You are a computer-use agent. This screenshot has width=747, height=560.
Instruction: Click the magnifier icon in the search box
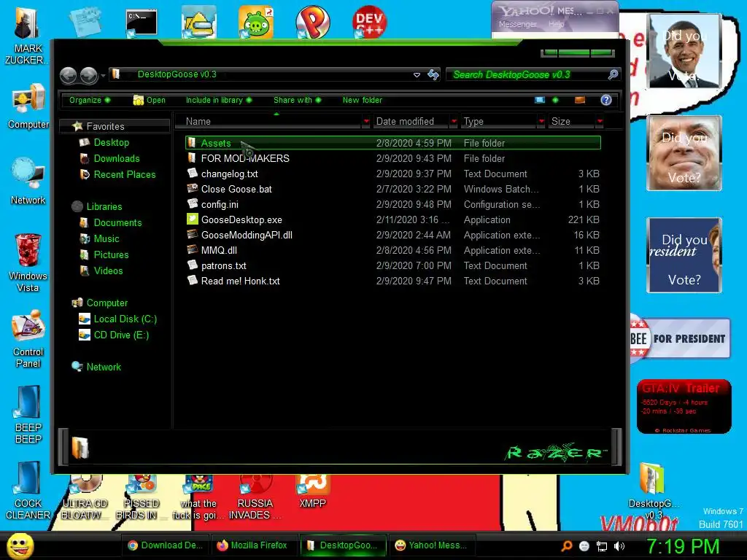(x=613, y=74)
